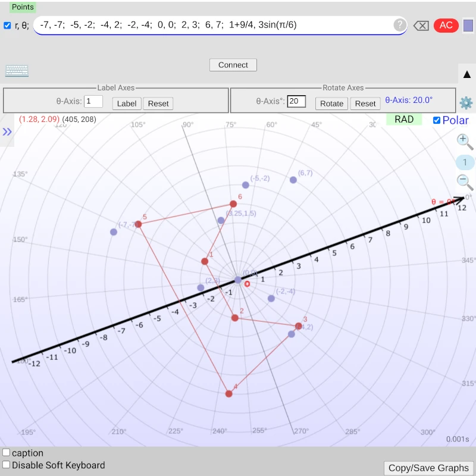
Task: Collapse the panel with black triangle
Action: point(467,74)
